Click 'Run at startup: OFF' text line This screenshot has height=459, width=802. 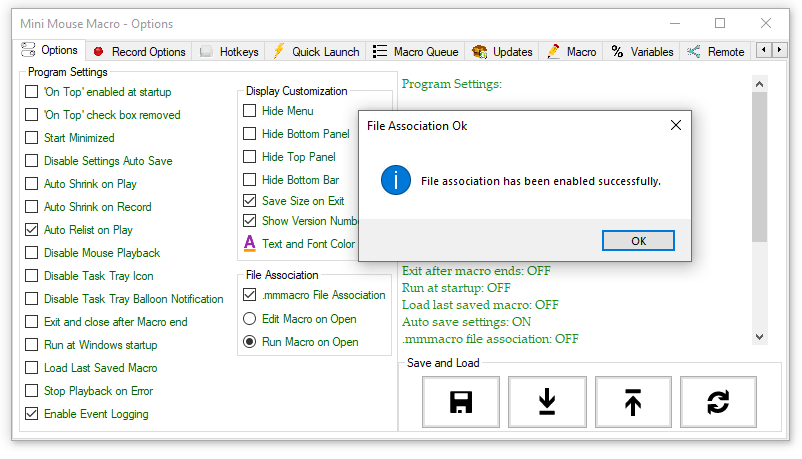pyautogui.click(x=456, y=288)
